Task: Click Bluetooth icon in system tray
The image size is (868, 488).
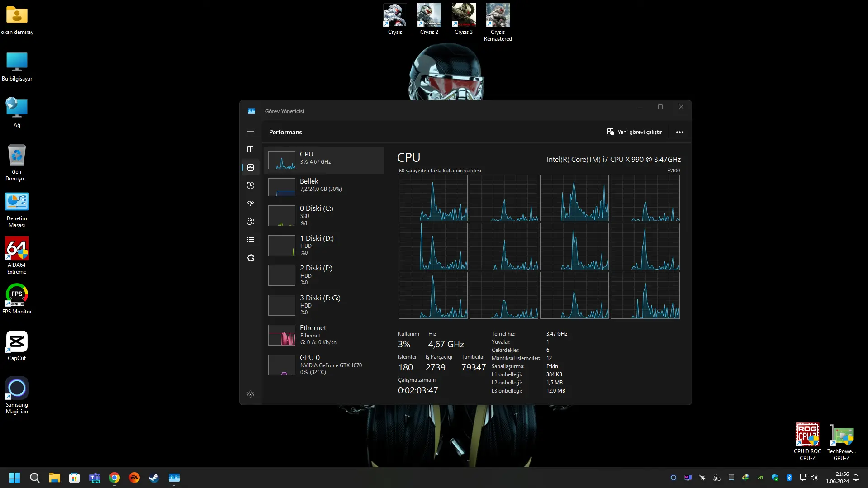Action: pyautogui.click(x=789, y=478)
